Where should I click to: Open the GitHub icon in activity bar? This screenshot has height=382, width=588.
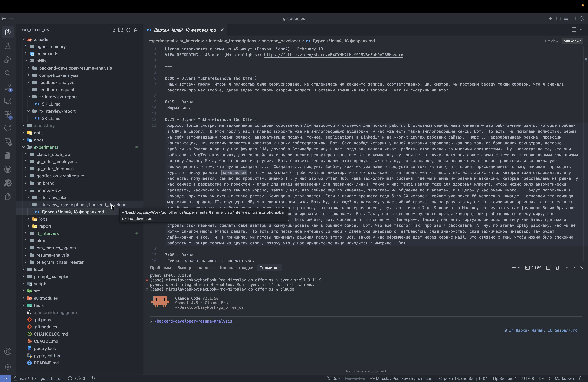point(8,169)
